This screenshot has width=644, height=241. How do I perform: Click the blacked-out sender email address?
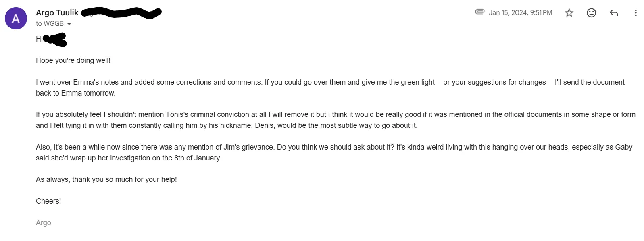(x=121, y=13)
